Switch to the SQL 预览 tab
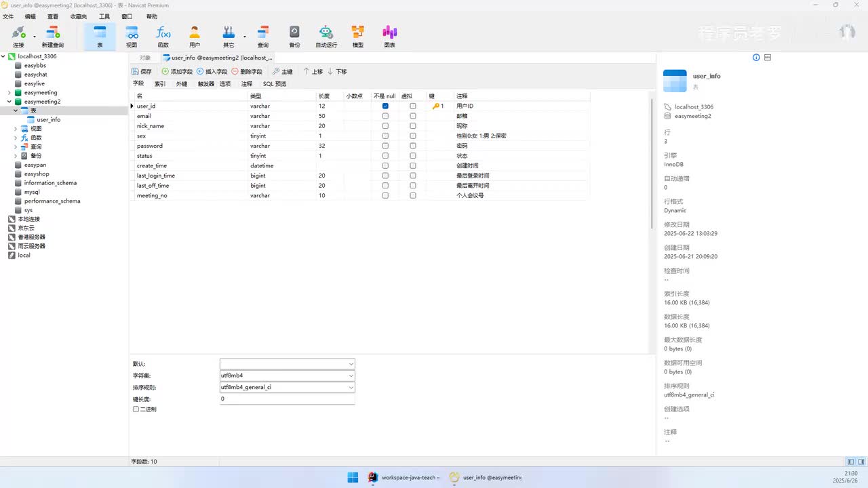The image size is (868, 488). pos(275,84)
